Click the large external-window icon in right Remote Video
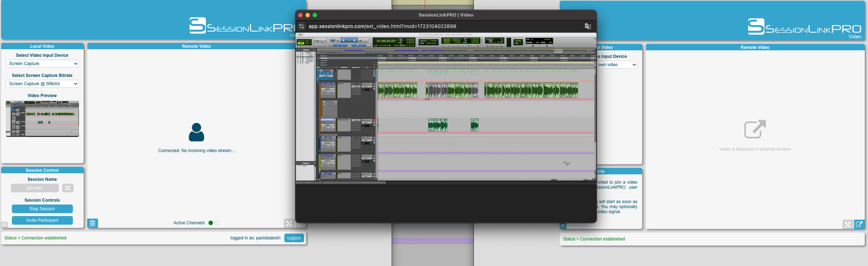This screenshot has height=266, width=868. 755,129
